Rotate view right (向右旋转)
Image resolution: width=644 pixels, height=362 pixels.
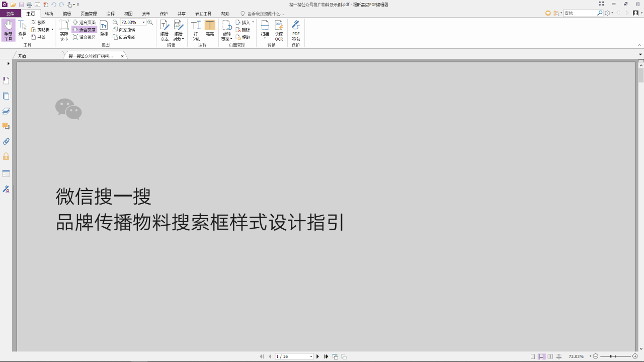(x=124, y=37)
